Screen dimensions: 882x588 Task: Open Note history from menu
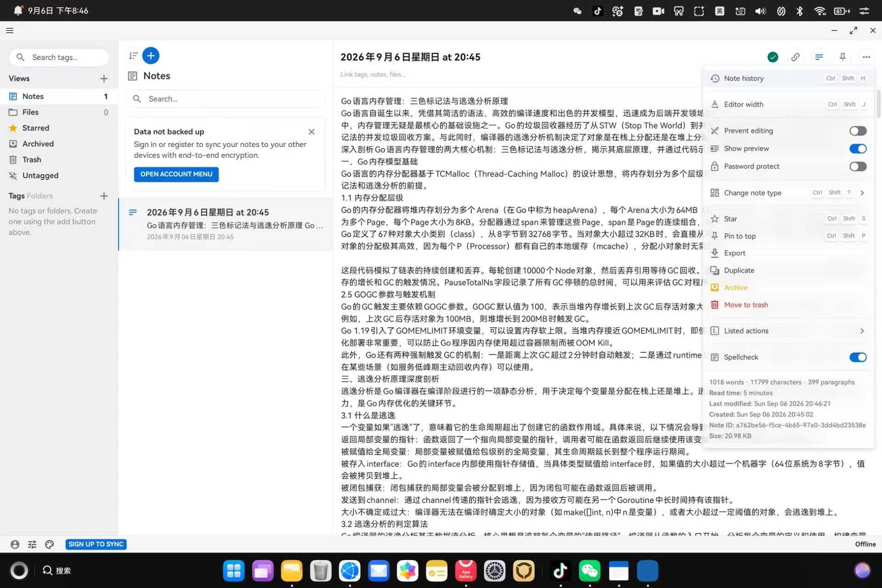pos(788,79)
